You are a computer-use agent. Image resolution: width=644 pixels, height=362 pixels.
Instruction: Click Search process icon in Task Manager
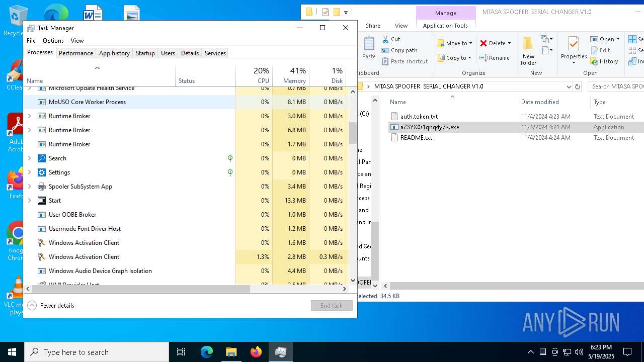[x=42, y=158]
